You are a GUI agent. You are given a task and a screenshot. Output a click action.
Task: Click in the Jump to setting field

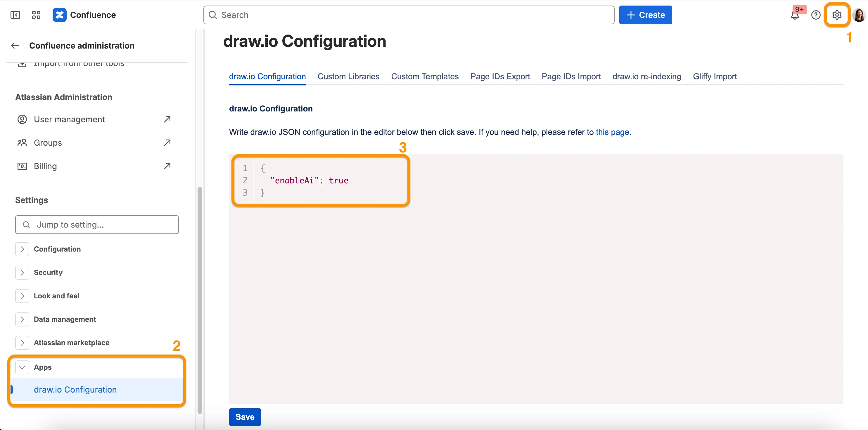pos(97,224)
